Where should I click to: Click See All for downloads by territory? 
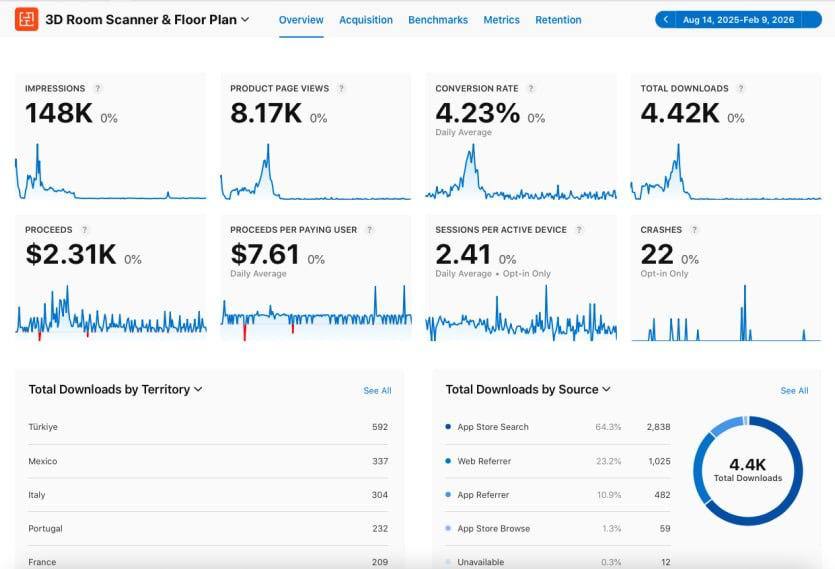tap(377, 391)
